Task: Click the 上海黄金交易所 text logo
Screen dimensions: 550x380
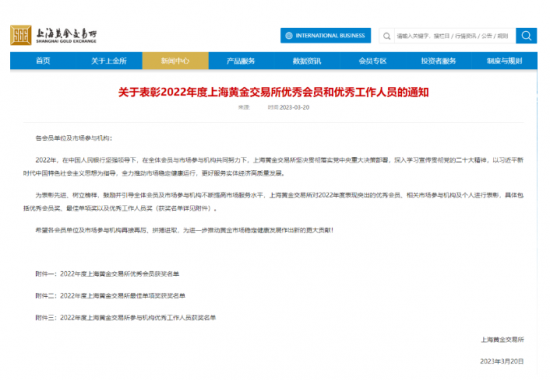Action: [66, 35]
